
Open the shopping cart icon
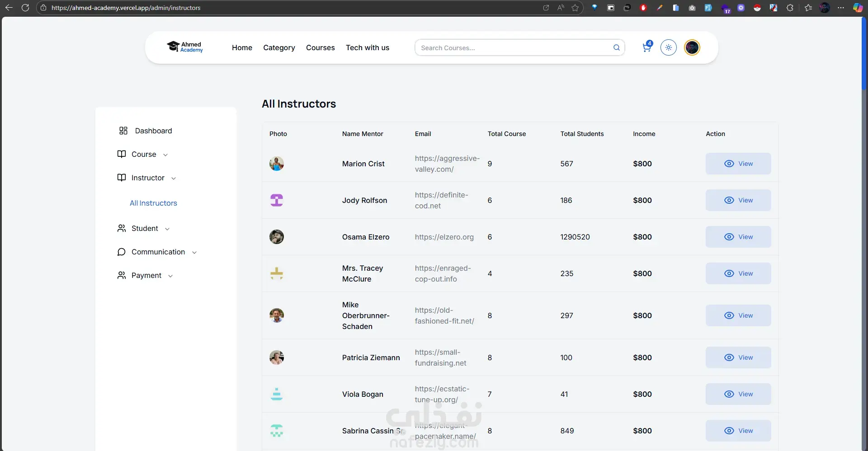(x=647, y=47)
